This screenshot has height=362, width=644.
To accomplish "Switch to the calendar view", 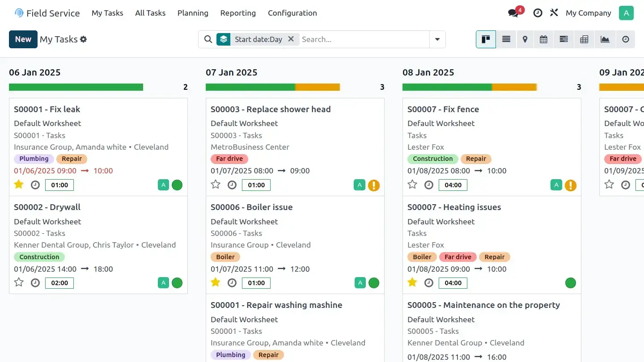I will click(543, 39).
